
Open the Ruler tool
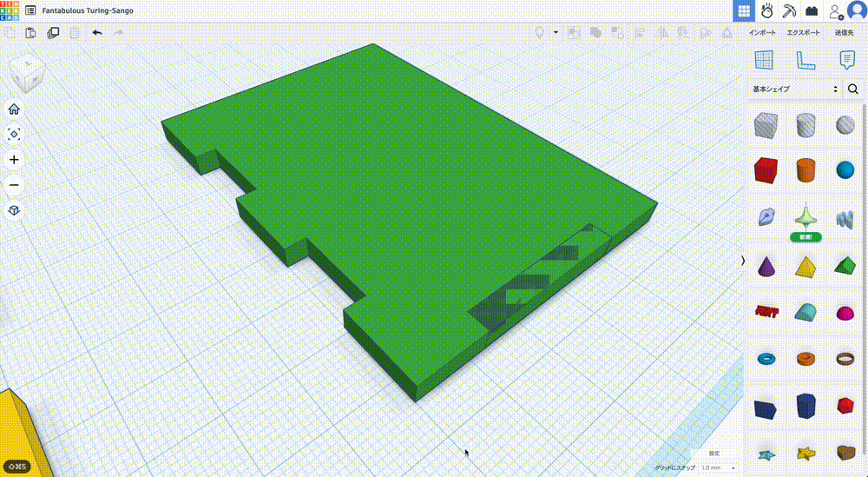806,60
